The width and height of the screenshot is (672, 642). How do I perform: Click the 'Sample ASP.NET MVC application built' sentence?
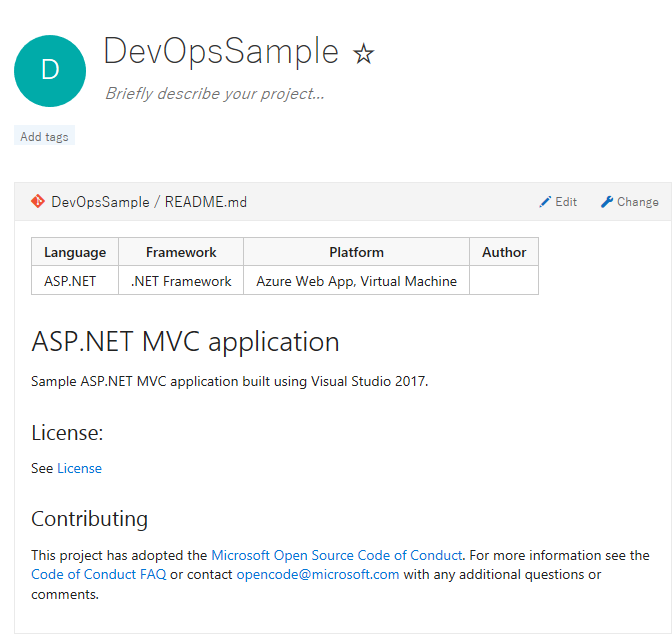coord(230,381)
